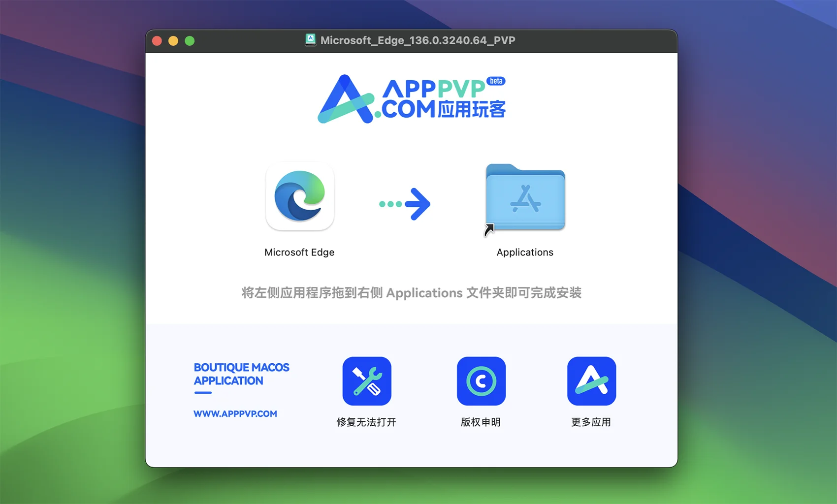The width and height of the screenshot is (837, 504).
Task: Click the disk image icon in title bar
Action: [310, 40]
